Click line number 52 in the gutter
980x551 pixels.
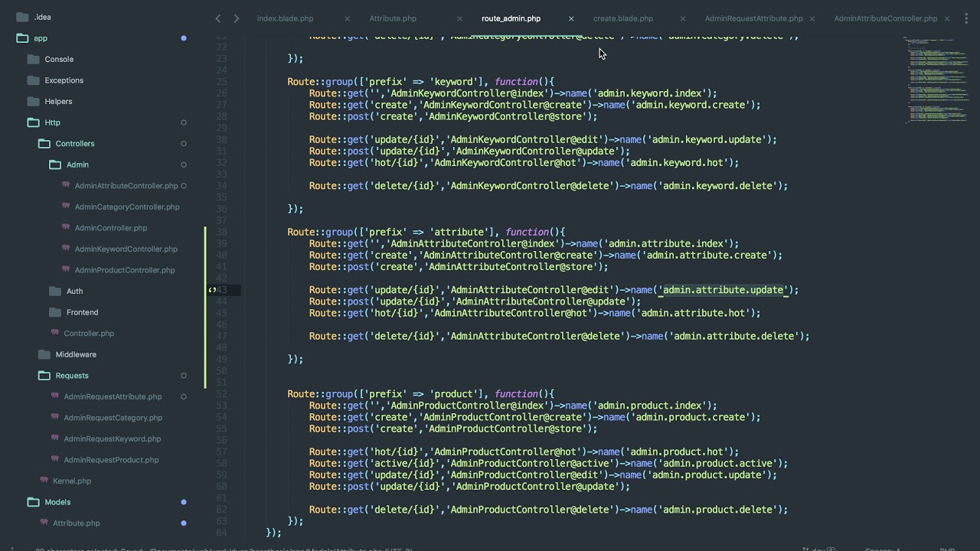tap(221, 394)
